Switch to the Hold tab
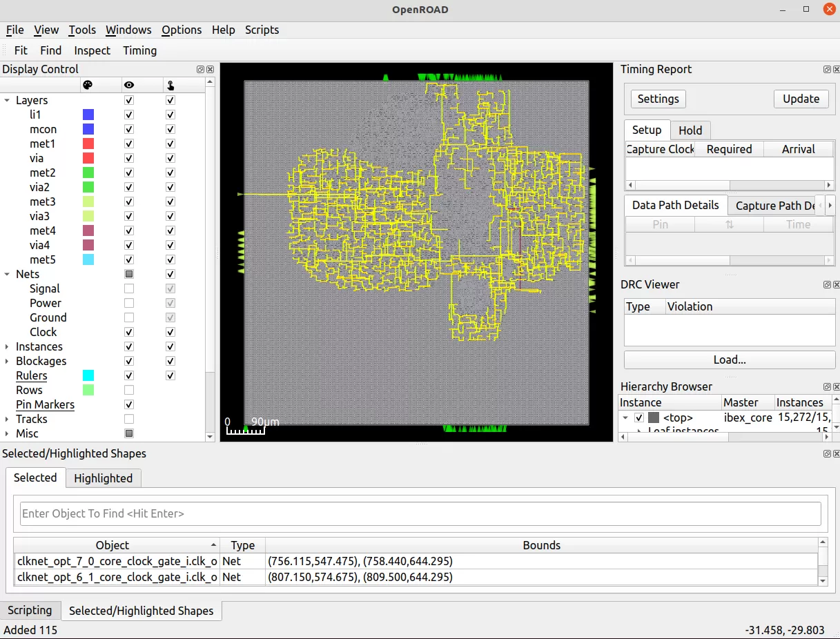The width and height of the screenshot is (840, 639). [690, 130]
